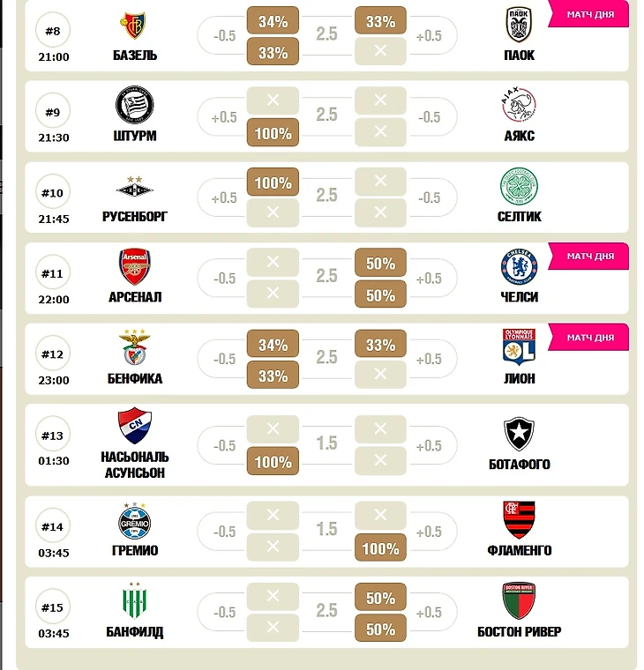Toggle 100% pick for Rosenborg match
This screenshot has height=670, width=644.
pos(273,183)
